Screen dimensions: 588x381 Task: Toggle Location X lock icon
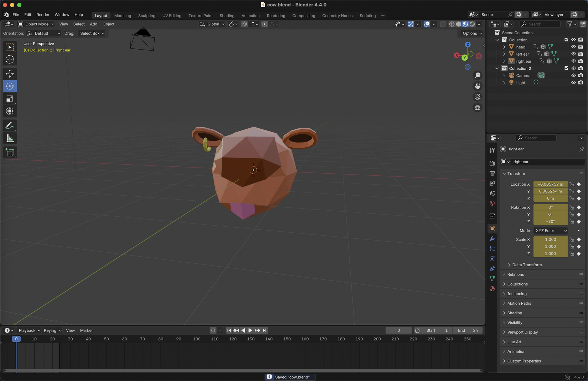(x=572, y=184)
